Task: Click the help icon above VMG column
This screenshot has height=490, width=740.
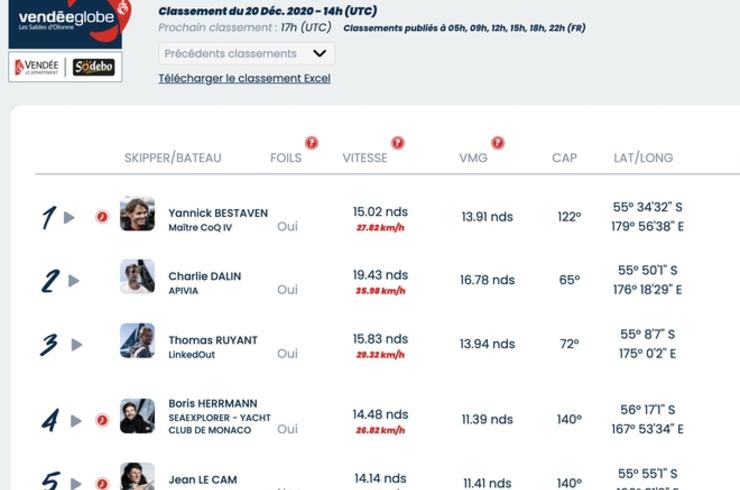Action: click(498, 143)
